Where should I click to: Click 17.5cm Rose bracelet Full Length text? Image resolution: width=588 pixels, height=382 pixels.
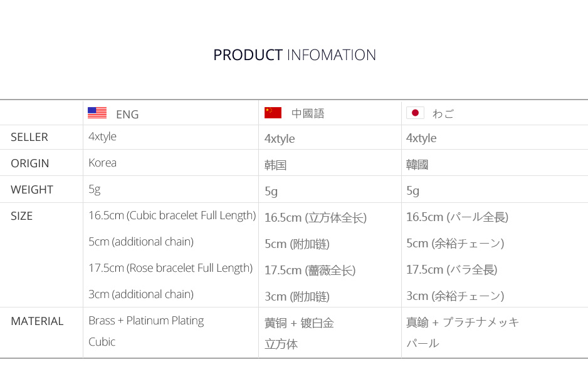pos(171,268)
